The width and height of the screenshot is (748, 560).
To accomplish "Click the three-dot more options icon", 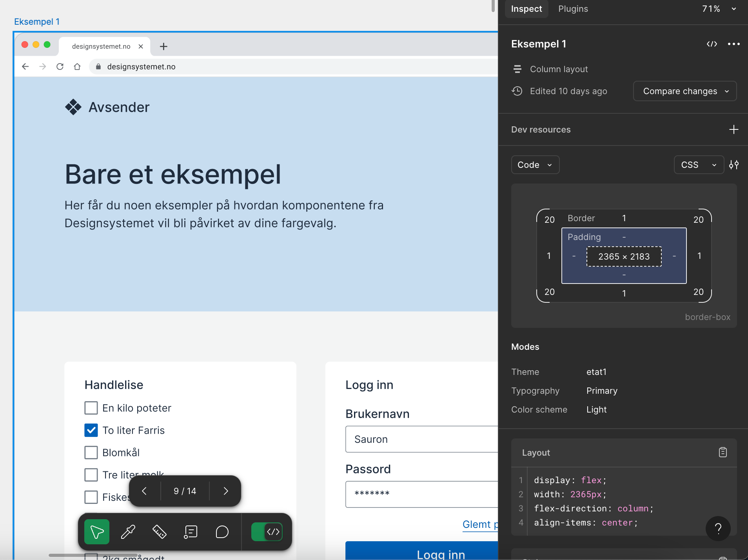I will 733,44.
